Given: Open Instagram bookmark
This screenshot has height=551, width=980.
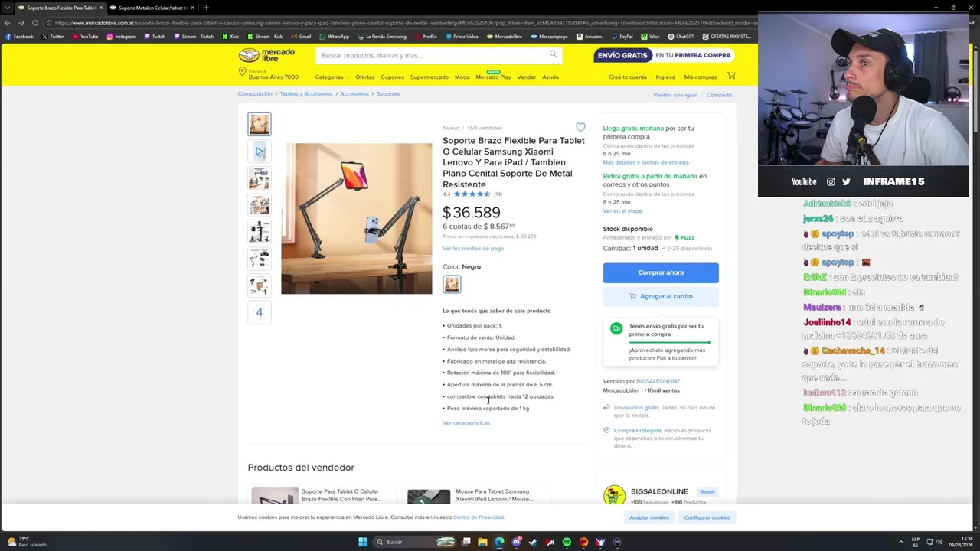Looking at the screenshot, I should 120,37.
